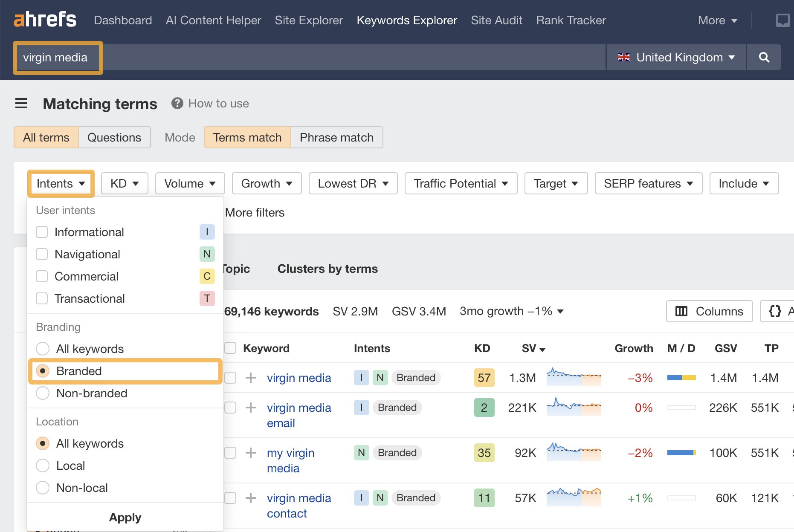794x532 pixels.
Task: Click inside the 'virgin media' search field
Action: pos(57,57)
